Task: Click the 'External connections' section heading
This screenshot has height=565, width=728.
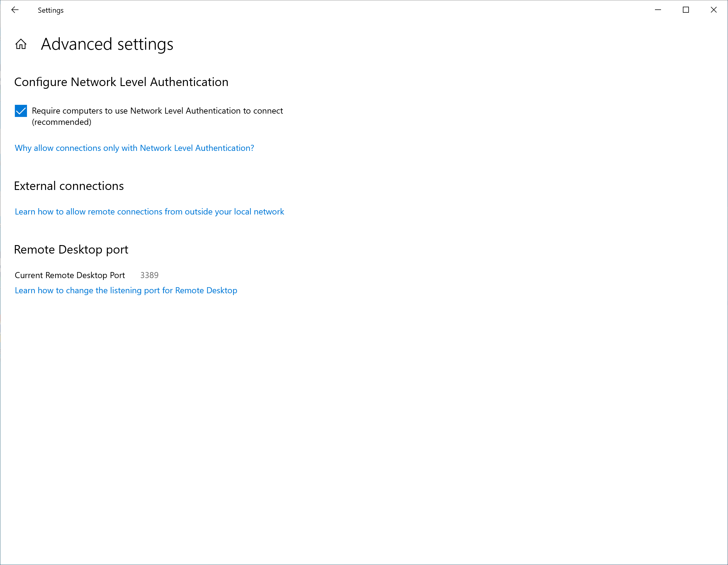Action: pos(69,186)
